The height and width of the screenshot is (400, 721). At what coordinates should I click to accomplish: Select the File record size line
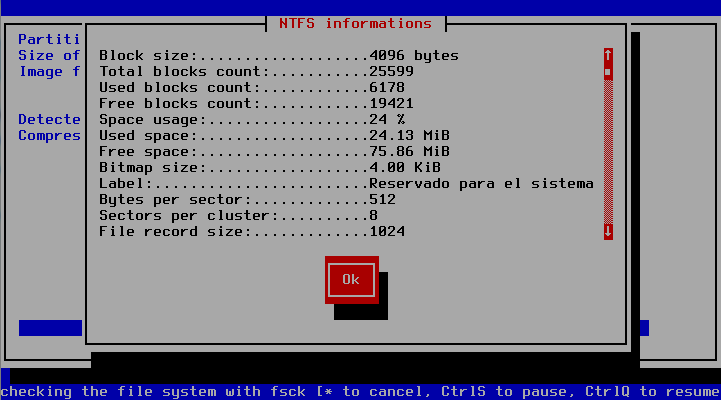tap(252, 232)
